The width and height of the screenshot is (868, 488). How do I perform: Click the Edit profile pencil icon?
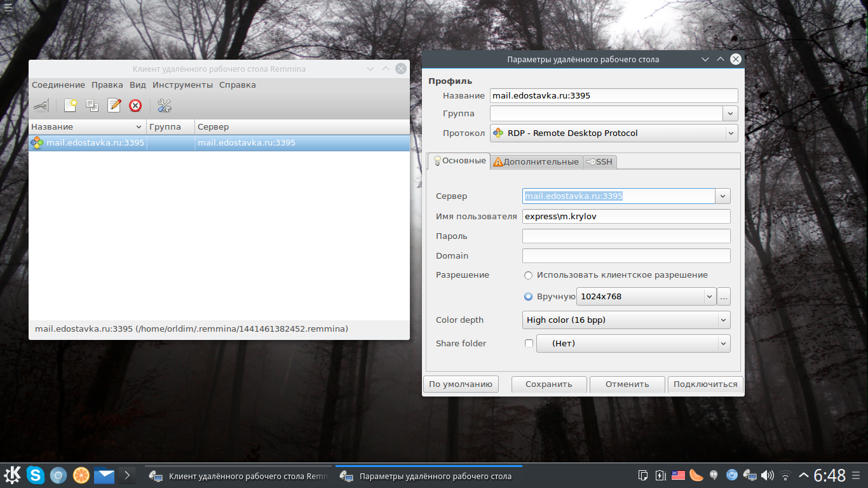[114, 105]
